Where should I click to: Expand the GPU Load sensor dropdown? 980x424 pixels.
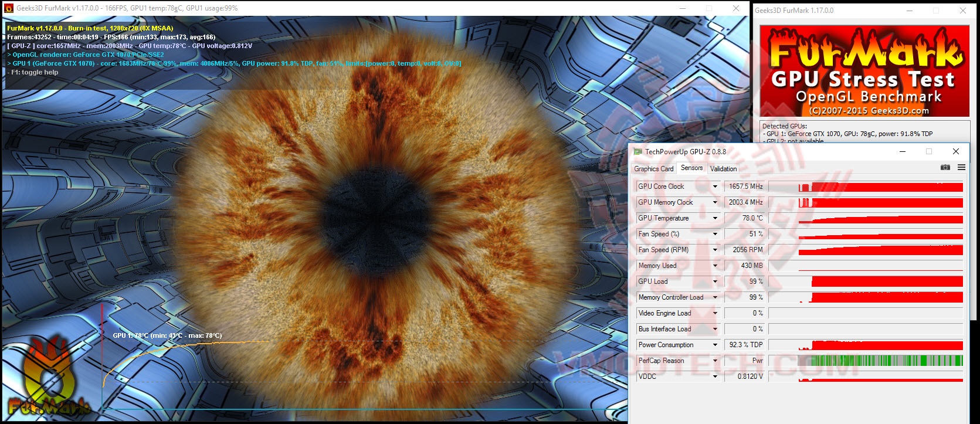coord(715,281)
